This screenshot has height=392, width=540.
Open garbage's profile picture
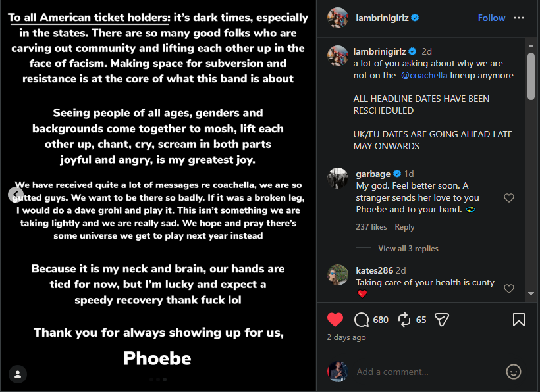click(338, 178)
